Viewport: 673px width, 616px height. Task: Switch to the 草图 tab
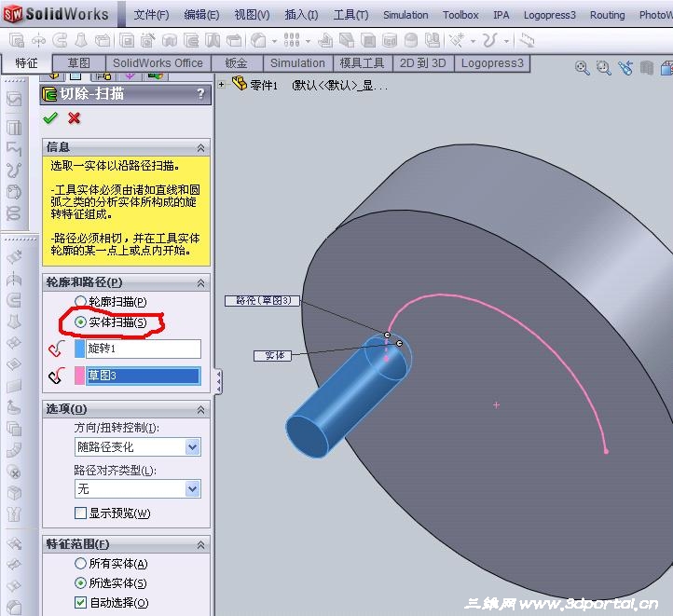pos(79,63)
